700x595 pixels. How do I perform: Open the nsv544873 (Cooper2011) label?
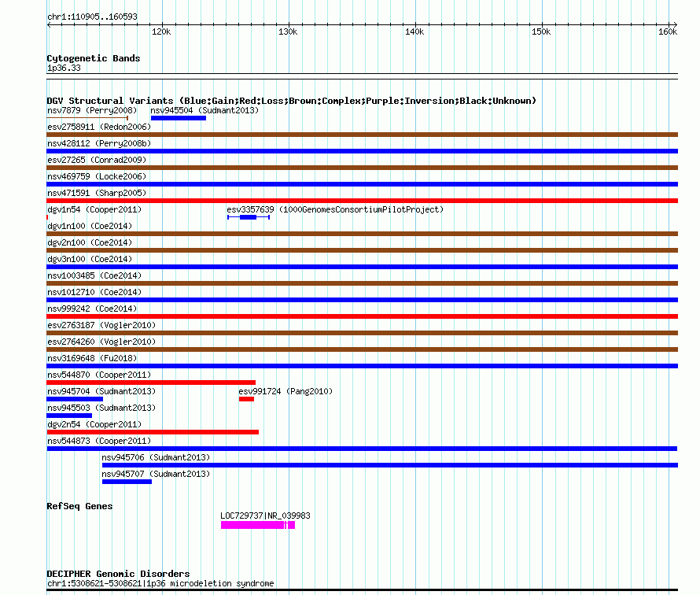(x=99, y=441)
